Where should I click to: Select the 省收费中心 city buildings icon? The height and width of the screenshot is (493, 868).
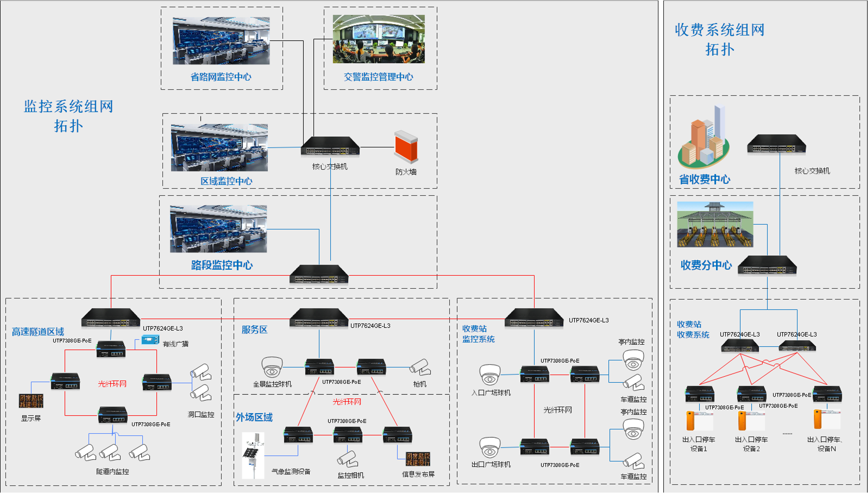pyautogui.click(x=703, y=138)
